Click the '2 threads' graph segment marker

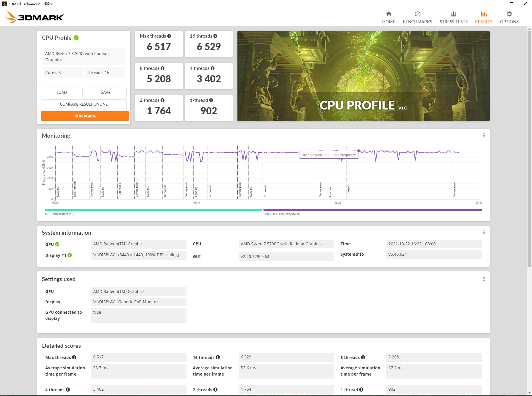coord(266,191)
